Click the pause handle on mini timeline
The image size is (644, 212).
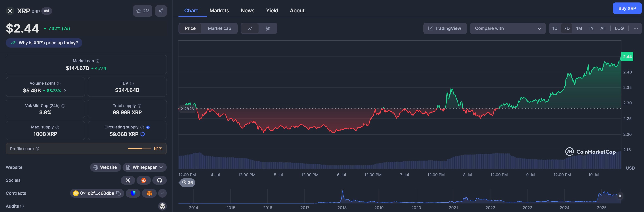point(620,196)
